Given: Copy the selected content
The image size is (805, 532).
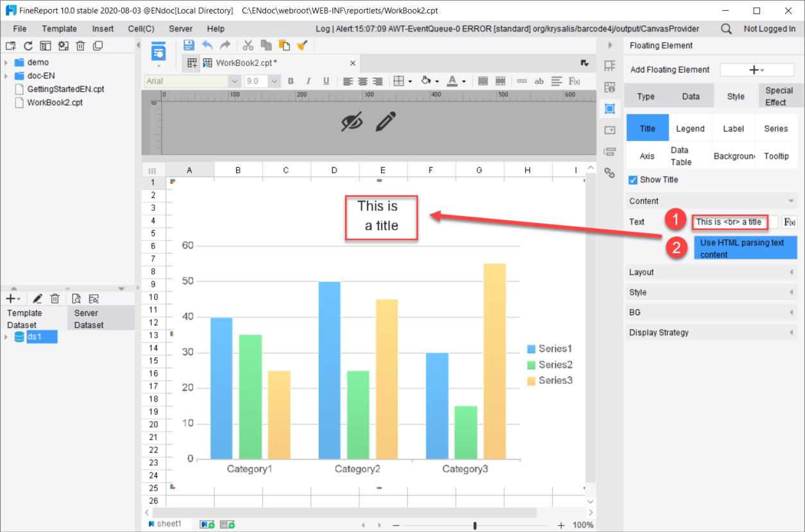Looking at the screenshot, I should (266, 45).
